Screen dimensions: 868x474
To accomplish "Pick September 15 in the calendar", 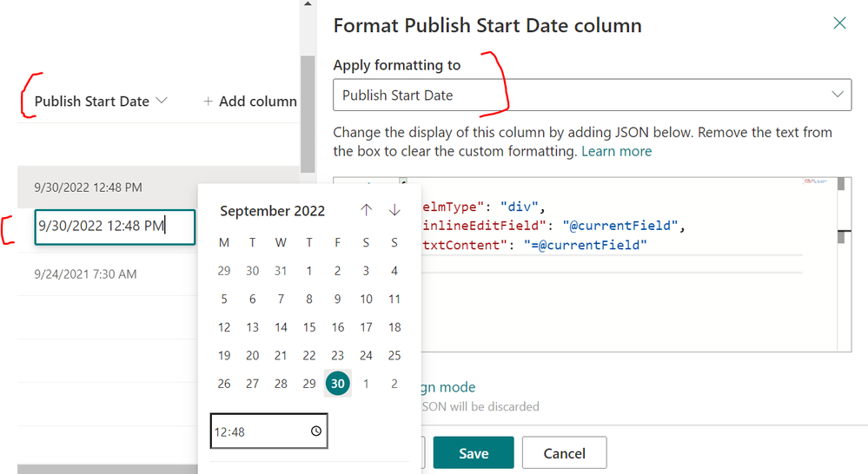I will coord(309,327).
